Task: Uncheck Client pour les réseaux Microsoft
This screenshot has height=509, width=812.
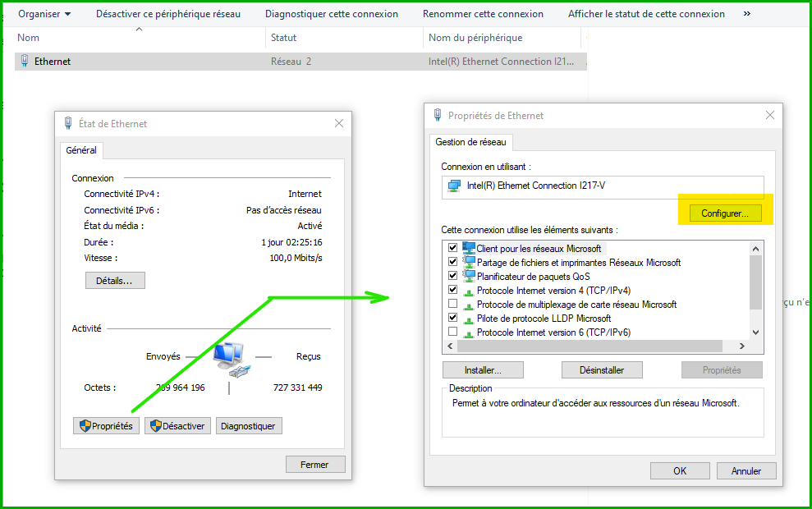Action: coord(452,248)
